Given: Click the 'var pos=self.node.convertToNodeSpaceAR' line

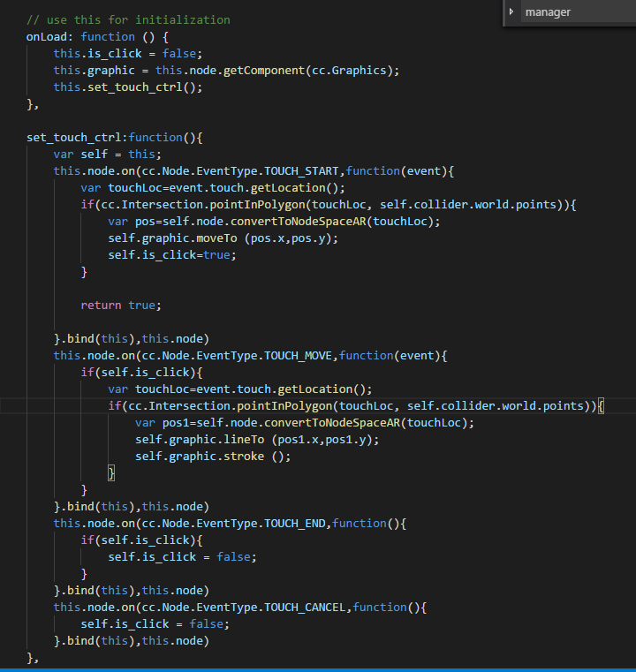Looking at the screenshot, I should point(274,222).
